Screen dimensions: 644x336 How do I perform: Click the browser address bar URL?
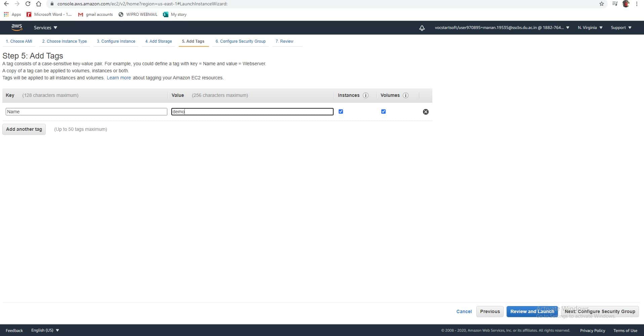point(142,4)
